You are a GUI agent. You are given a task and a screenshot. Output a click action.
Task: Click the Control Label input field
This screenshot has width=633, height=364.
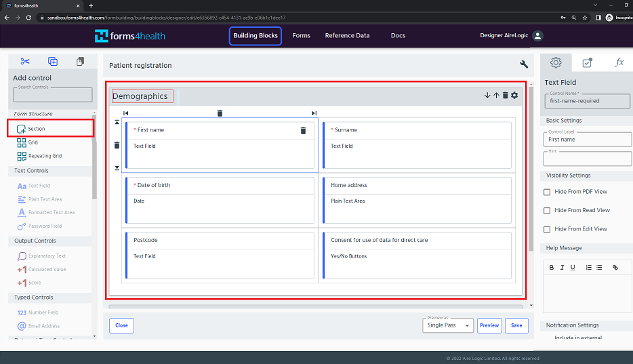click(x=588, y=140)
